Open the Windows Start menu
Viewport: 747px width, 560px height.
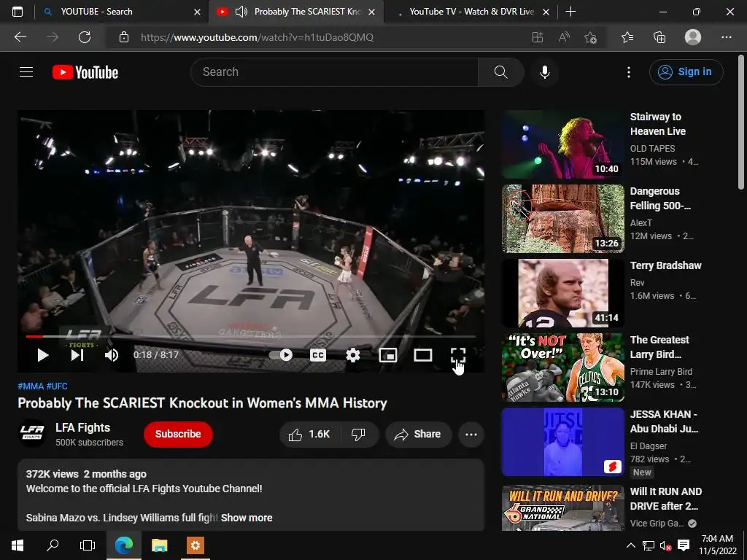click(x=18, y=545)
